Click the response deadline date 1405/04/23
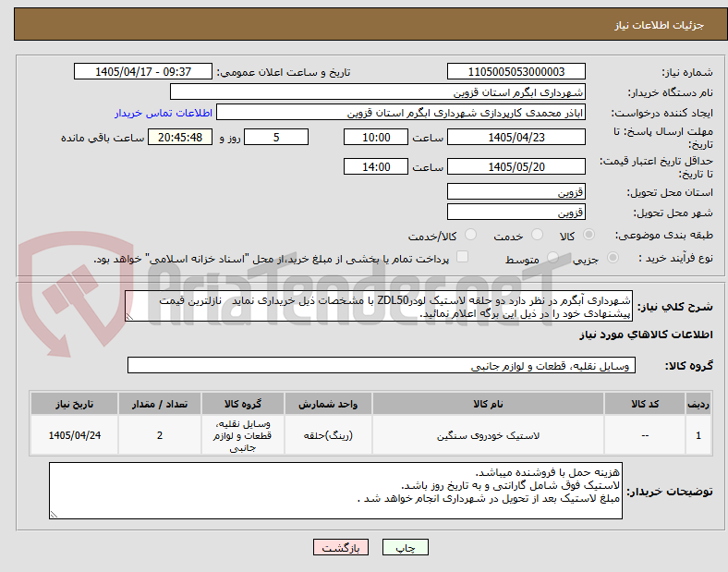 coord(516,137)
